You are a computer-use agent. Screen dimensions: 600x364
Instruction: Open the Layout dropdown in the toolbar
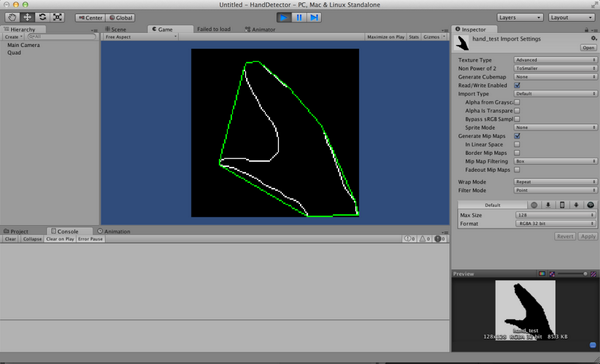click(571, 18)
